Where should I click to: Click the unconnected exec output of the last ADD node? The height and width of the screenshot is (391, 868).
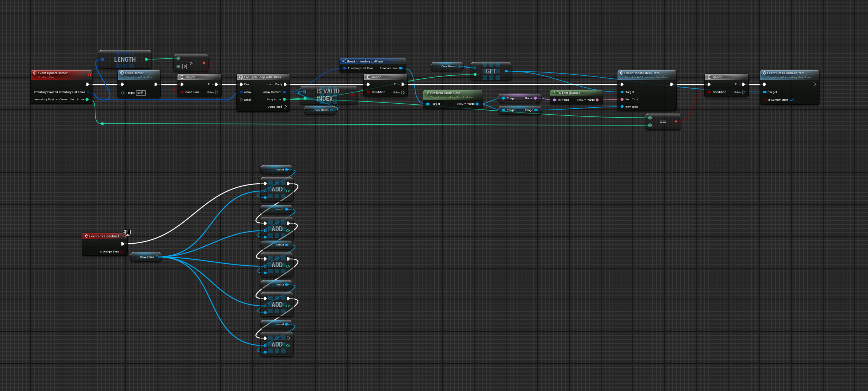(288, 338)
